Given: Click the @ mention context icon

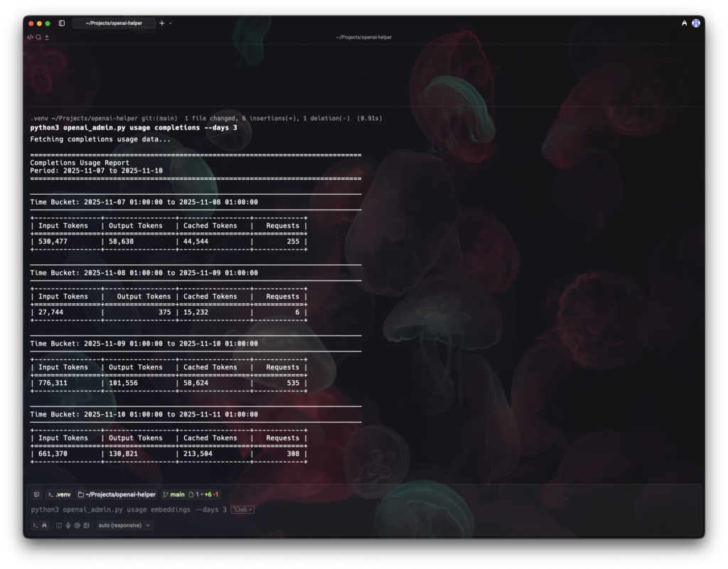Looking at the screenshot, I should tap(77, 526).
